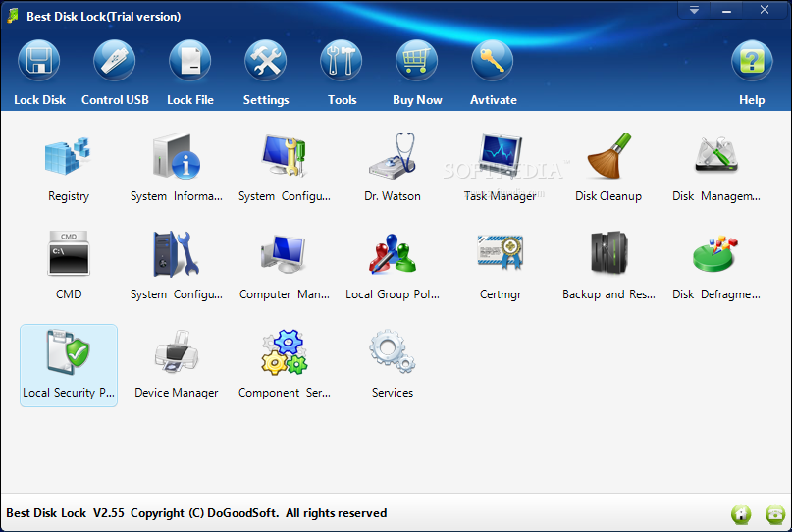The height and width of the screenshot is (532, 792).
Task: Click the green telephone icon in the status bar
Action: (x=775, y=514)
